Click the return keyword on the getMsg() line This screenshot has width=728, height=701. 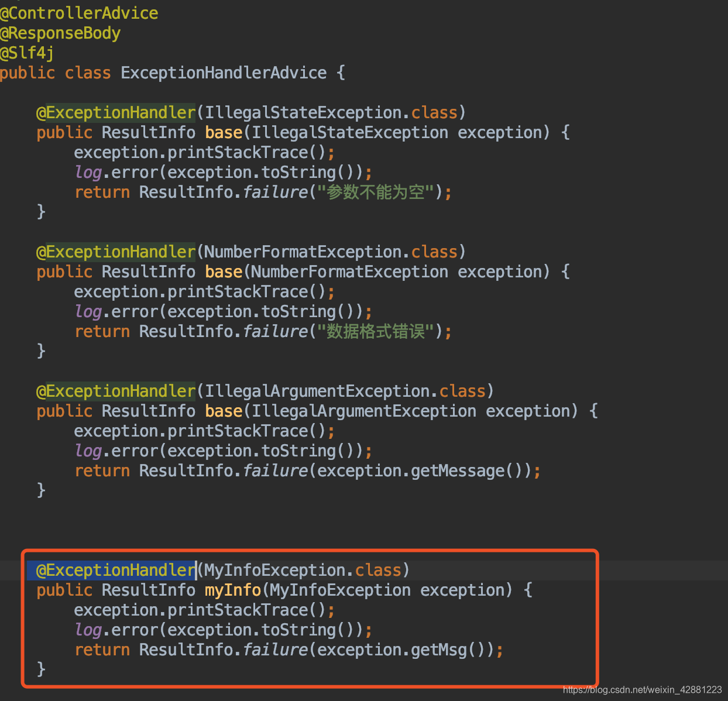pyautogui.click(x=102, y=650)
